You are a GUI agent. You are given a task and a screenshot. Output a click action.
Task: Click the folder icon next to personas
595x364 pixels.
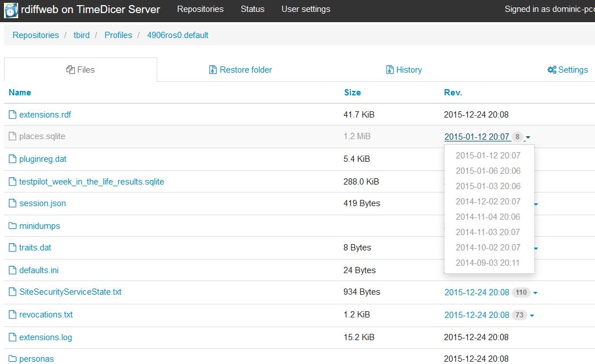[12, 359]
